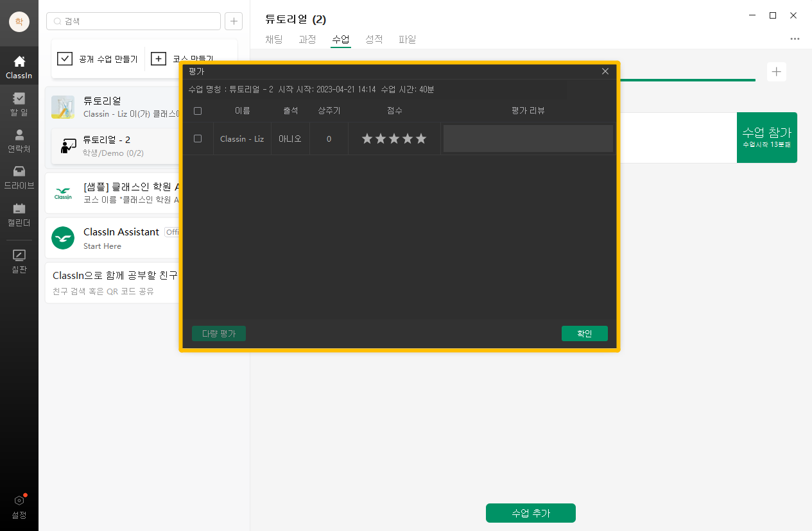The image size is (812, 531).
Task: Open the 드라이브 drive sidebar icon
Action: [x=19, y=178]
